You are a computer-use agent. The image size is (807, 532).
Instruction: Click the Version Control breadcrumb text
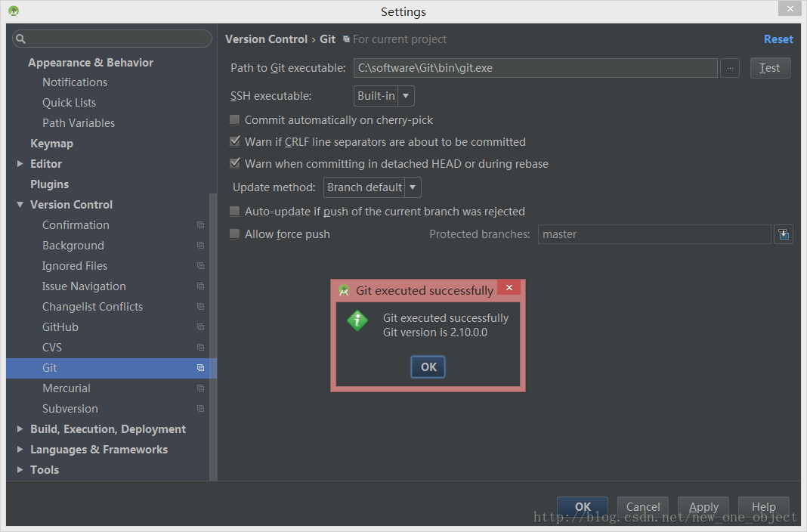[x=266, y=39]
